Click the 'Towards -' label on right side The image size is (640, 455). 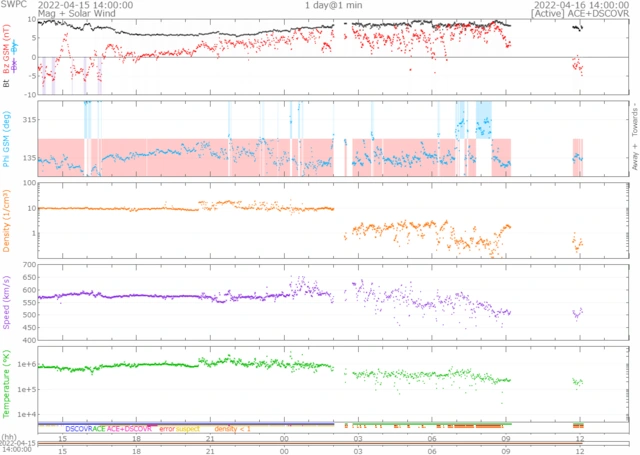pyautogui.click(x=631, y=120)
